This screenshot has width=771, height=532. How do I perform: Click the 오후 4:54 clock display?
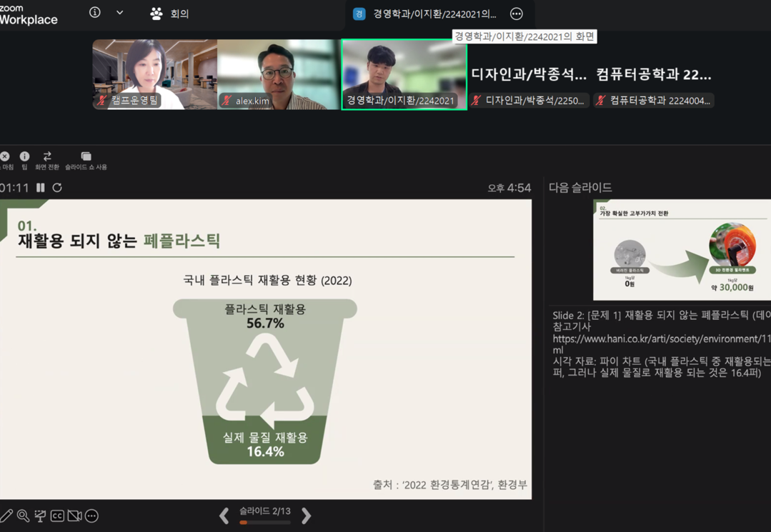(509, 188)
